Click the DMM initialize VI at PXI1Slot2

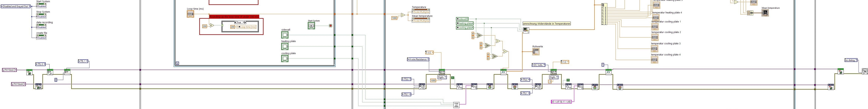29,72
